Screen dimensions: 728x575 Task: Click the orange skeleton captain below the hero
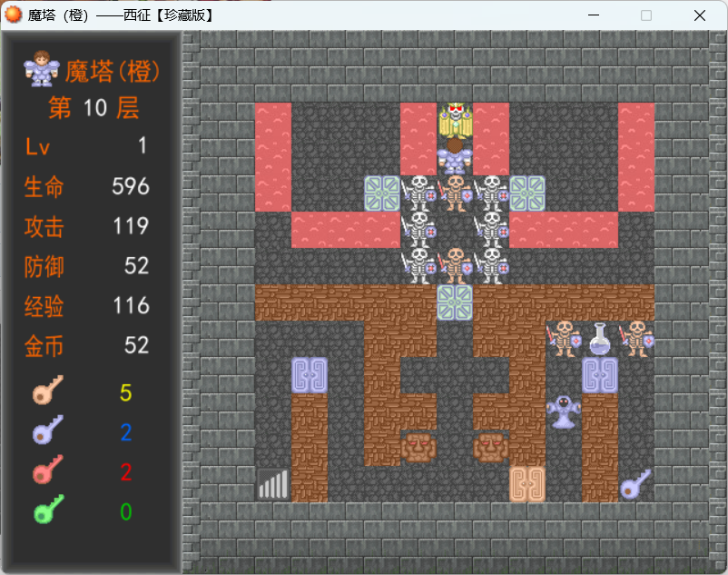pos(455,193)
